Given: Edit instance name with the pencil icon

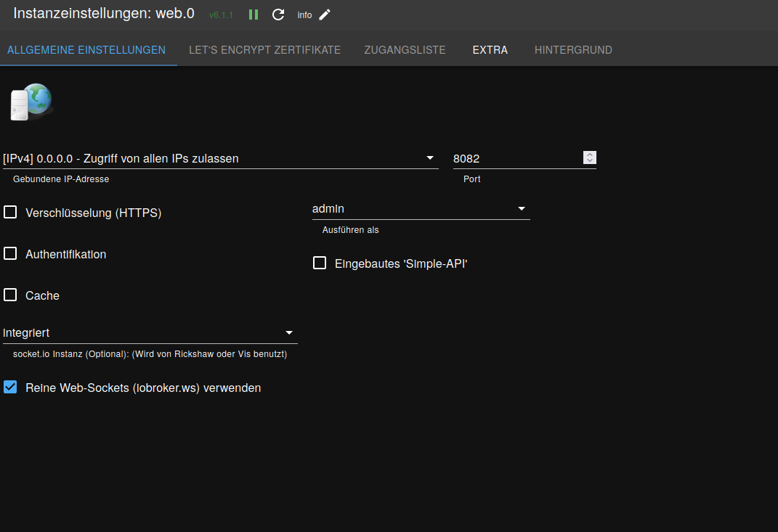Looking at the screenshot, I should click(325, 15).
